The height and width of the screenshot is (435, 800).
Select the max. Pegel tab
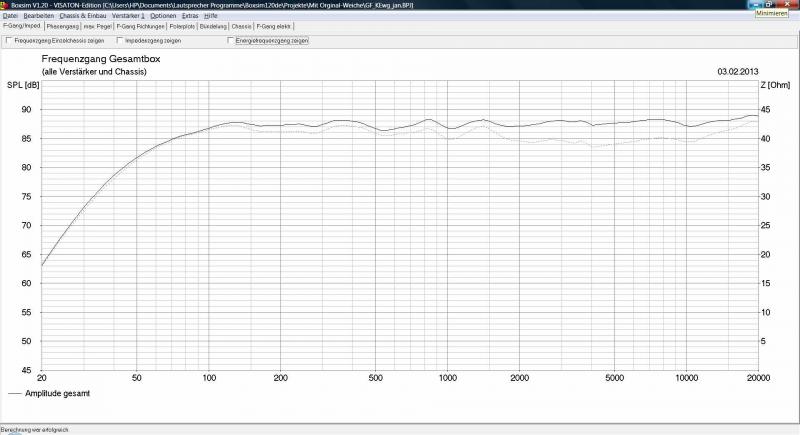[98, 26]
